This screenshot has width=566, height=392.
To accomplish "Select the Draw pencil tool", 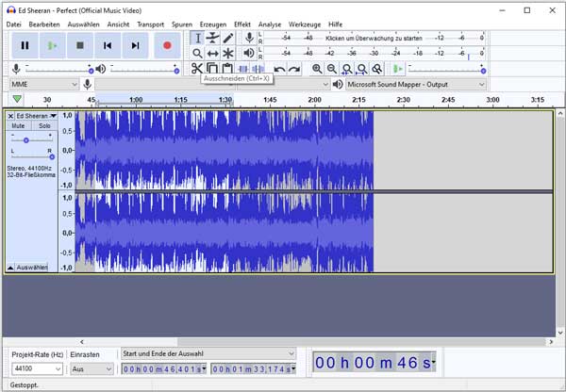I will pyautogui.click(x=227, y=38).
